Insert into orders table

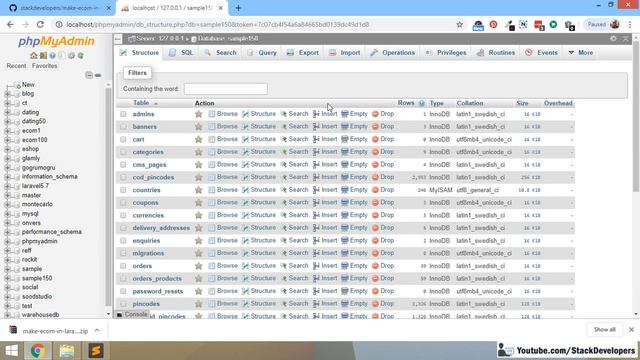[x=325, y=266]
